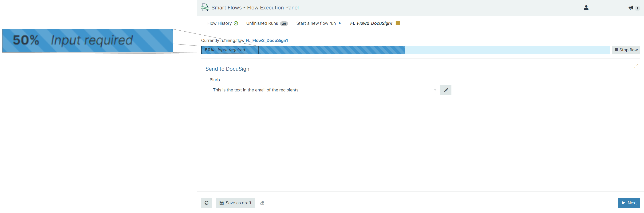Clear the form with the eraser icon
Screen dimensions: 644x213
coord(262,203)
